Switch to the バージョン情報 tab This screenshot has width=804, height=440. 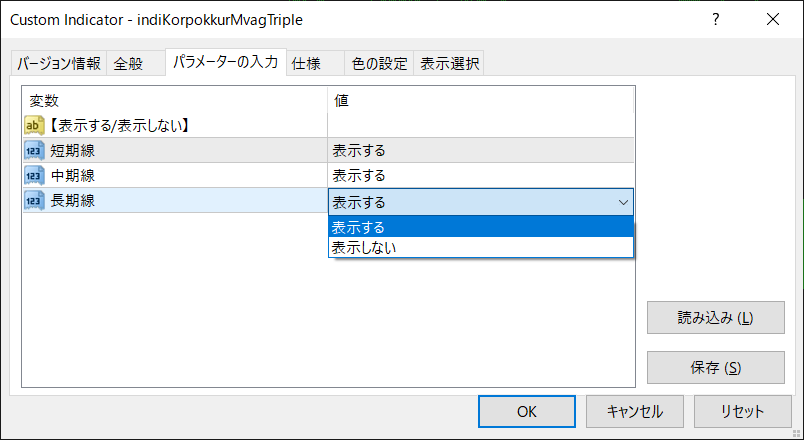(x=57, y=64)
